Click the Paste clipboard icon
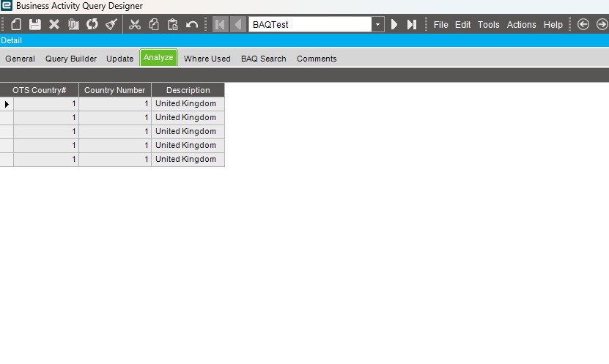Screen dimensions: 609x364 173,24
